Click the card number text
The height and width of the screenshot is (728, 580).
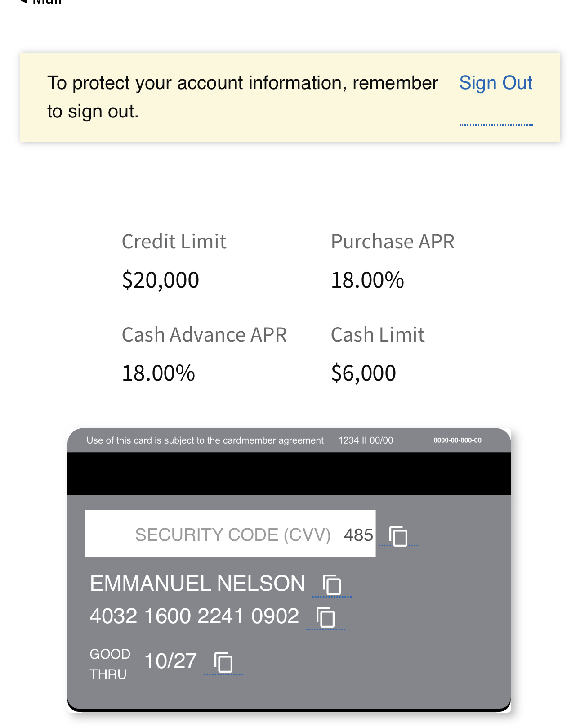click(194, 616)
